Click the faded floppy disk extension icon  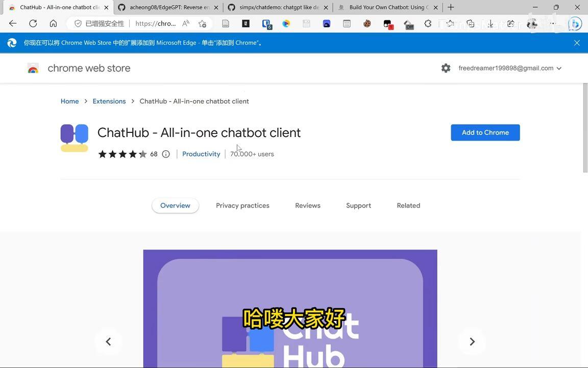[x=306, y=24]
